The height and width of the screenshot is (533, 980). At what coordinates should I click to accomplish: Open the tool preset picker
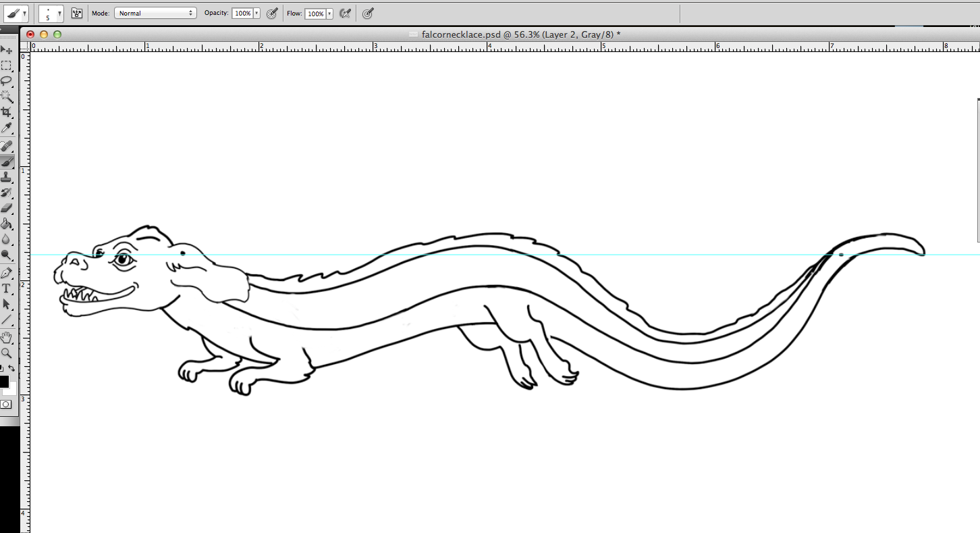[x=17, y=13]
